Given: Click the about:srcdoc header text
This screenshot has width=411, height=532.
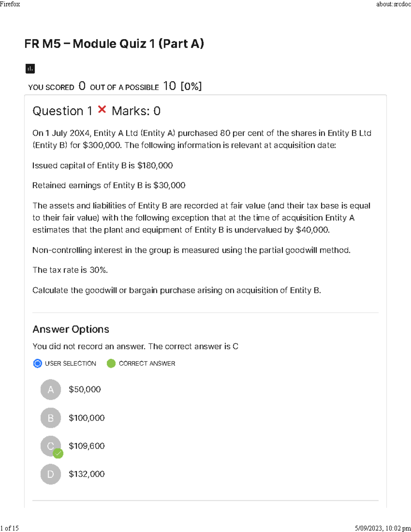Looking at the screenshot, I should click(x=393, y=4).
